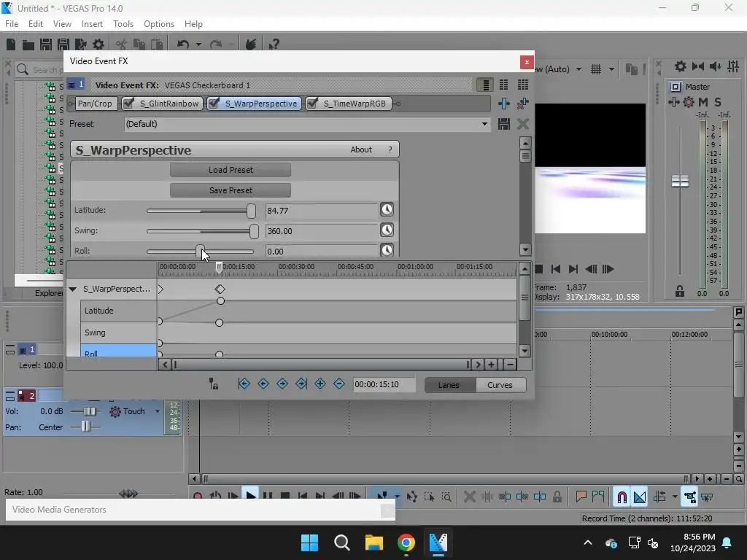Click the Plug-In Chain icon in Video Event FX
747x560 pixels.
503,104
